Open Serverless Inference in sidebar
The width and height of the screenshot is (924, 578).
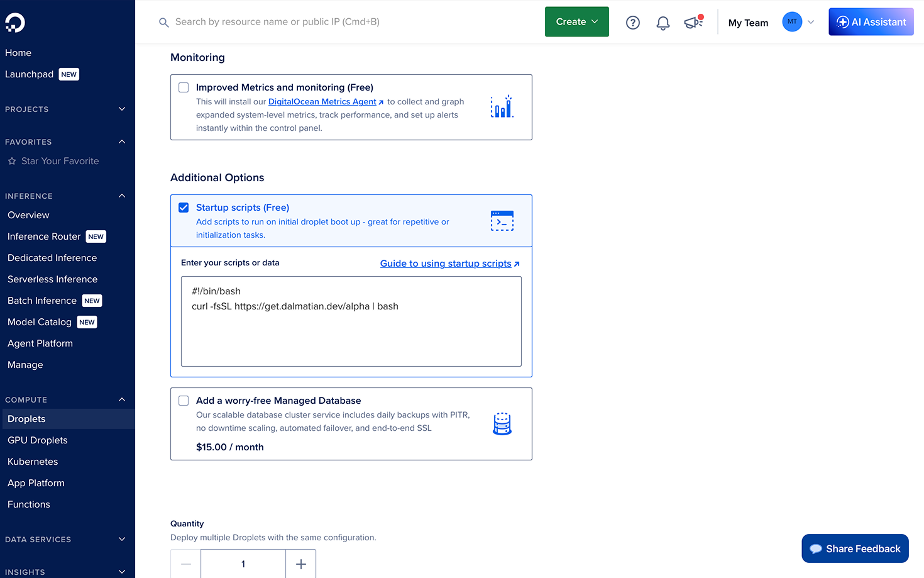point(53,279)
